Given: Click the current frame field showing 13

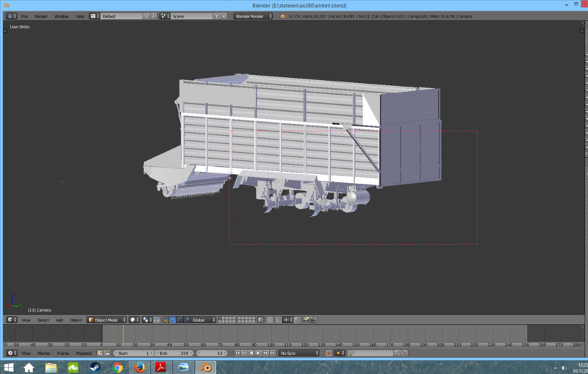Looking at the screenshot, I should (213, 353).
